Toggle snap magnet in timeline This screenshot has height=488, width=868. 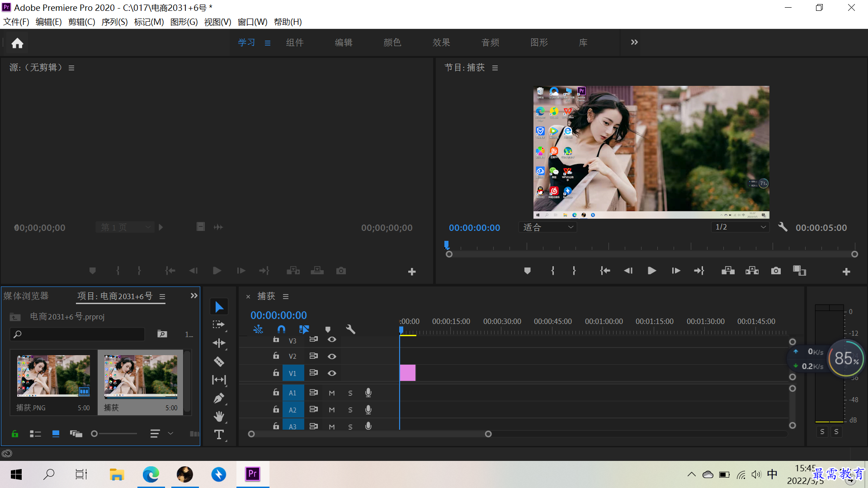tap(281, 329)
